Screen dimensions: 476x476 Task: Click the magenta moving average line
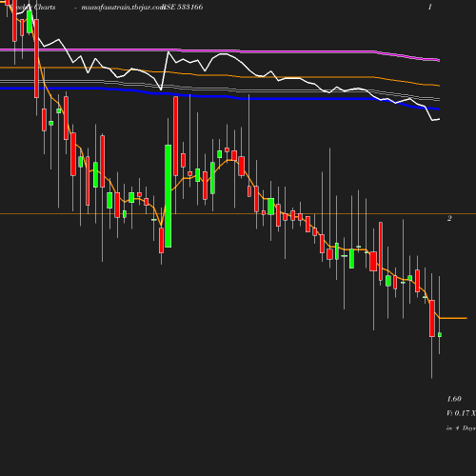[x=220, y=50]
